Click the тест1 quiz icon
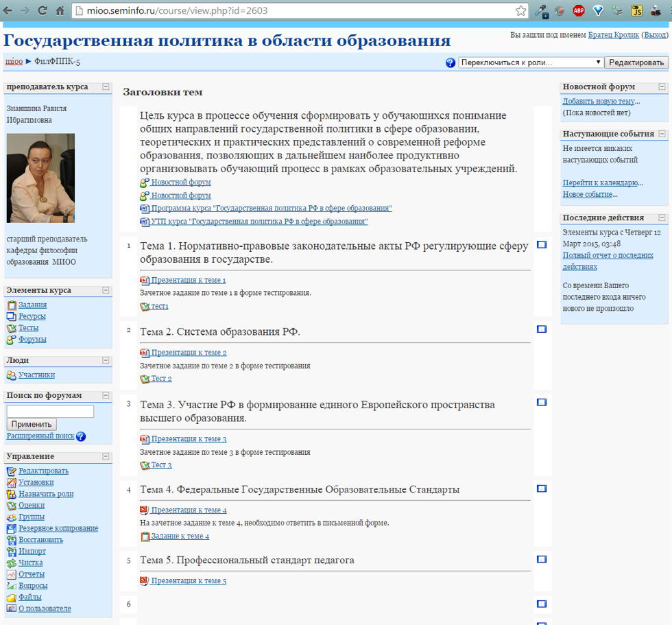Screen dimensions: 672x625 pos(145,307)
